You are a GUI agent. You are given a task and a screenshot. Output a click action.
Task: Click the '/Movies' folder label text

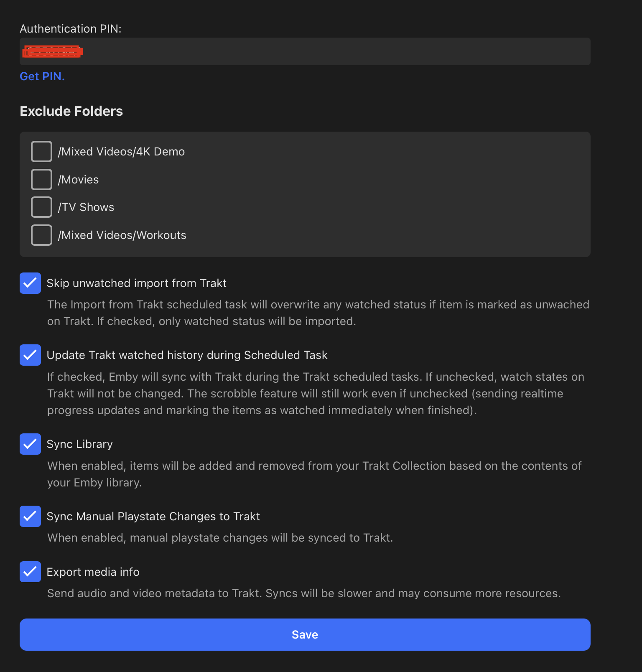[79, 180]
